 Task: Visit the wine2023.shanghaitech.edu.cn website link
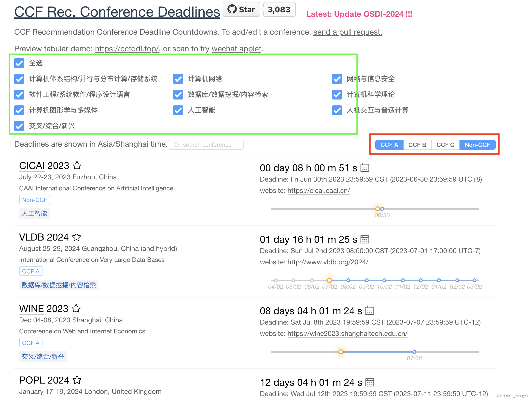coord(347,333)
